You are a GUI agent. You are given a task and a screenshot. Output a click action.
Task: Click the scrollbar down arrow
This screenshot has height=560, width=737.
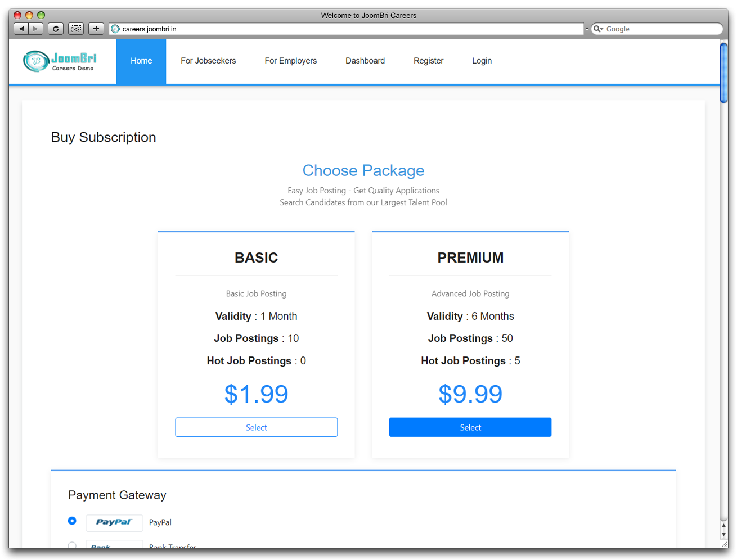click(x=724, y=535)
